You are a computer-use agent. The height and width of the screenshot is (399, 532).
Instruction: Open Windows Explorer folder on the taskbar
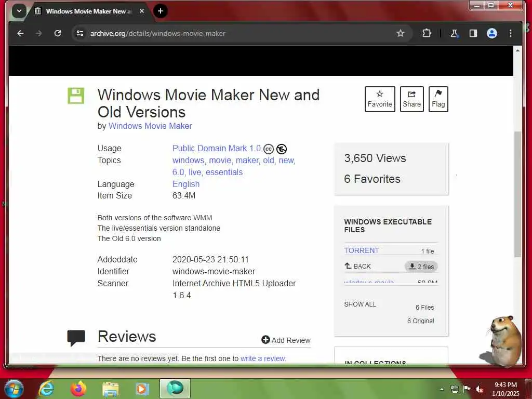tap(111, 389)
